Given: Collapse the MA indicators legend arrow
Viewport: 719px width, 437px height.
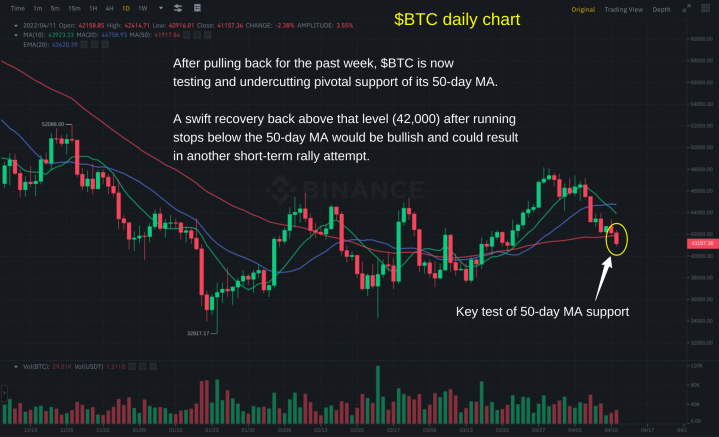Looking at the screenshot, I should [16, 35].
